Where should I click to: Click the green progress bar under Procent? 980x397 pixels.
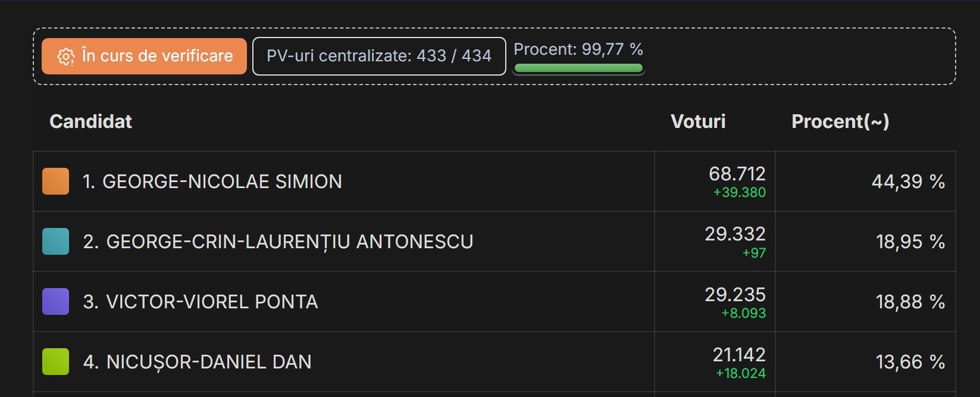(x=578, y=68)
